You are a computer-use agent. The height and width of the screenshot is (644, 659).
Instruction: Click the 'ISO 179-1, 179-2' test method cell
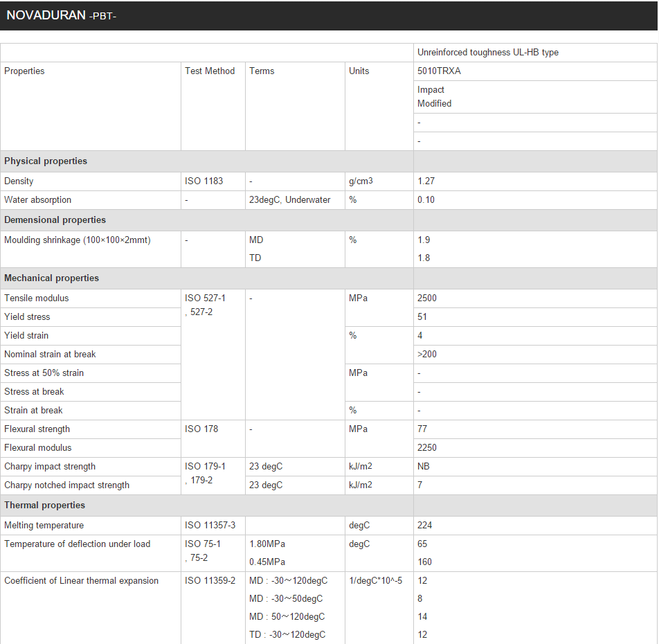click(x=213, y=476)
